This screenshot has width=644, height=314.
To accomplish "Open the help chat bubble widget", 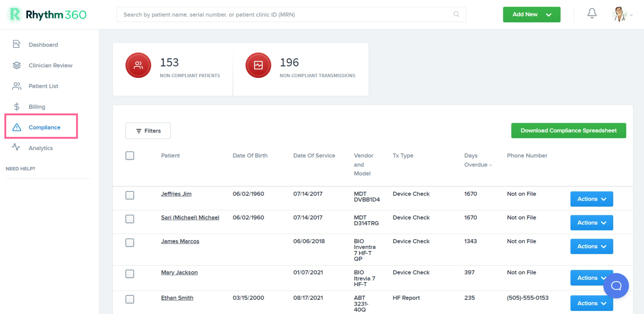I will pyautogui.click(x=616, y=286).
